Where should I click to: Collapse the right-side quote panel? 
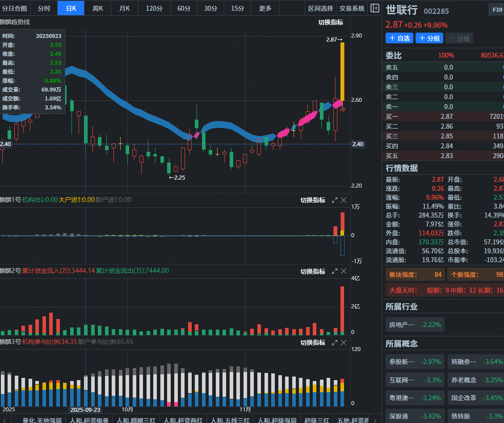tap(375, 8)
